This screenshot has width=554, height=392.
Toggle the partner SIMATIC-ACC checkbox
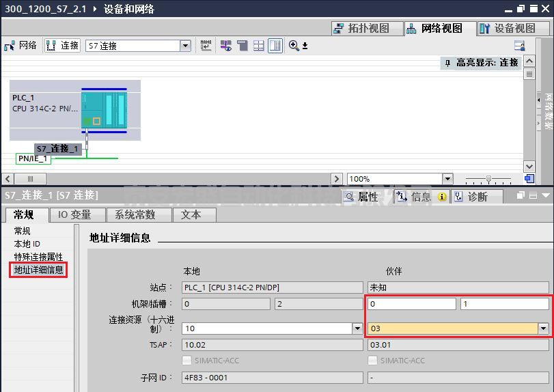coord(372,360)
